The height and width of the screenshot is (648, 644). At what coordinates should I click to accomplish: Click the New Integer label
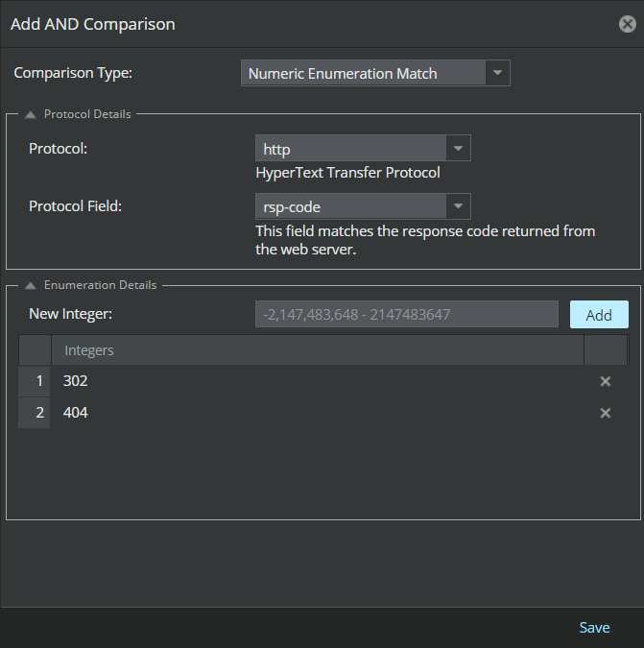coord(71,314)
